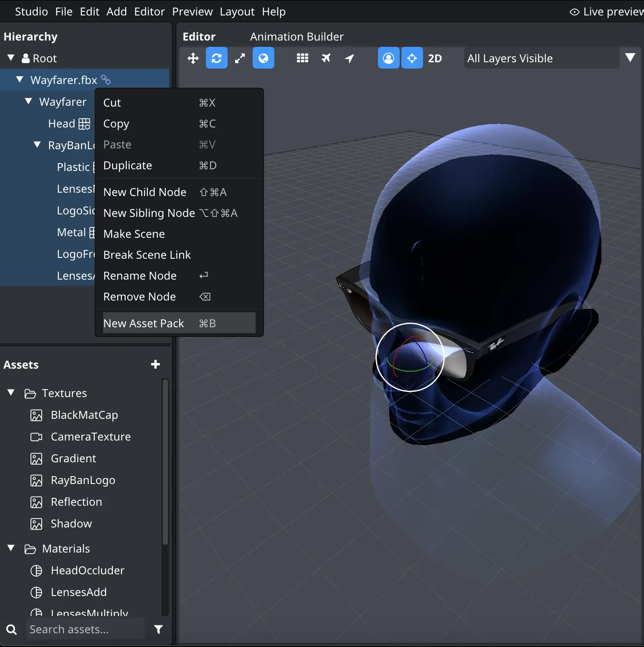Click the link icon beside Wayfarer.fbx
Screen dimensions: 644x647
106,79
